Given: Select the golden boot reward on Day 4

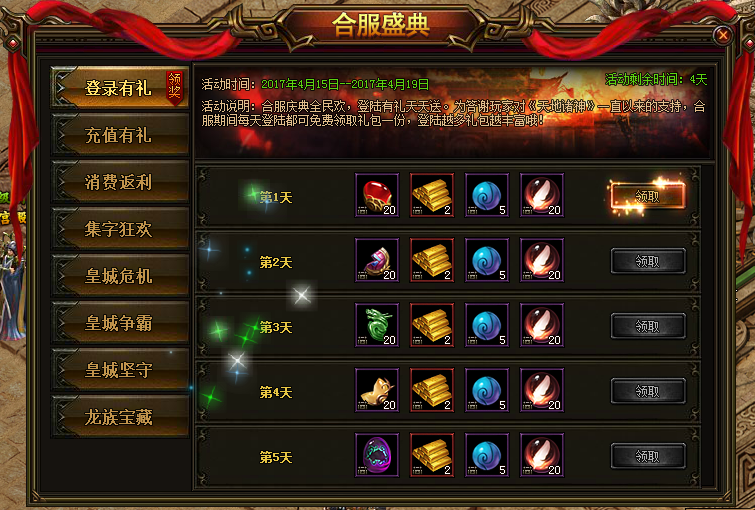Looking at the screenshot, I should coord(377,390).
